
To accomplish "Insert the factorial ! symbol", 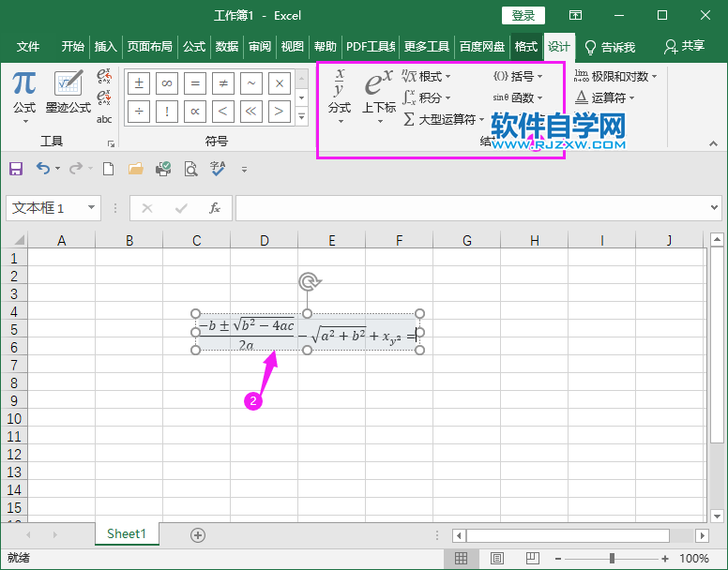I will (167, 112).
